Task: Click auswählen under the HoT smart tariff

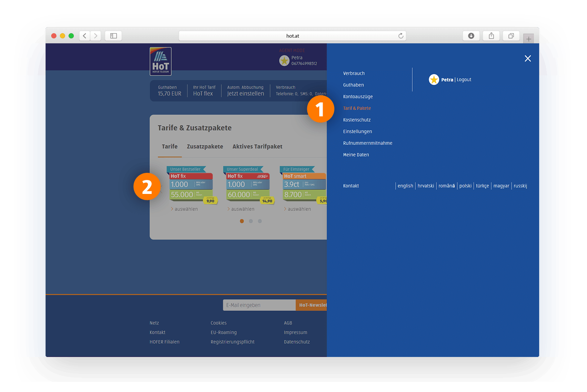Action: tap(297, 209)
